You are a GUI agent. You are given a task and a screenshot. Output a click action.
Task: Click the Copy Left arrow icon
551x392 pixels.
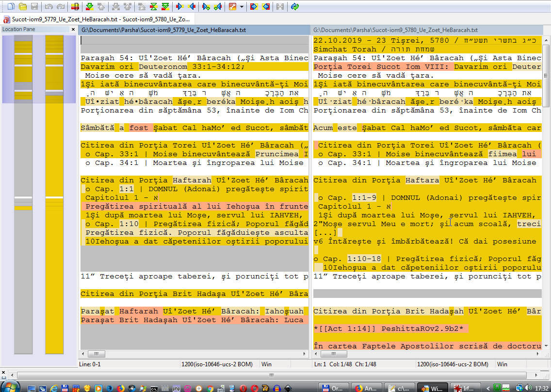pos(192,7)
